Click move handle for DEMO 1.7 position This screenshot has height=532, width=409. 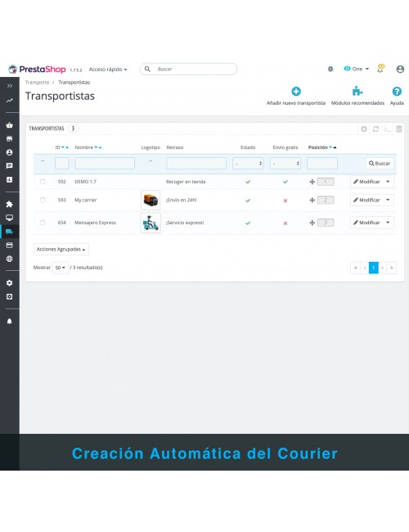pos(312,182)
